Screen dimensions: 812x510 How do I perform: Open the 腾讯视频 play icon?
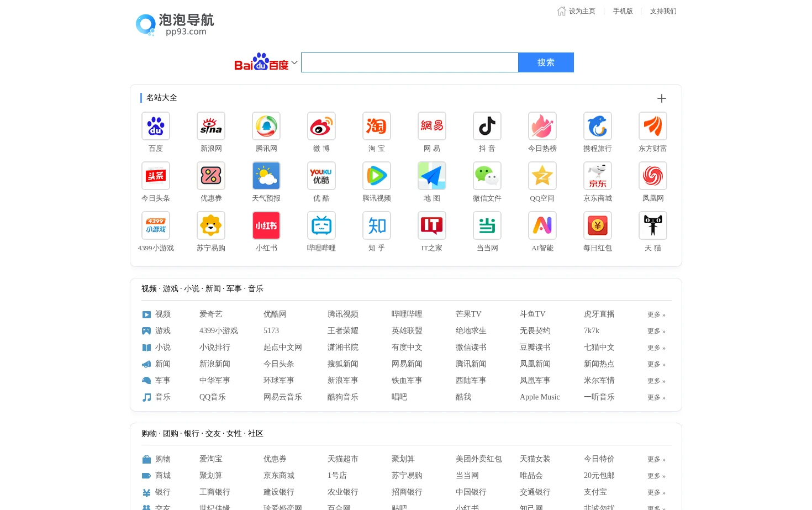click(x=377, y=176)
